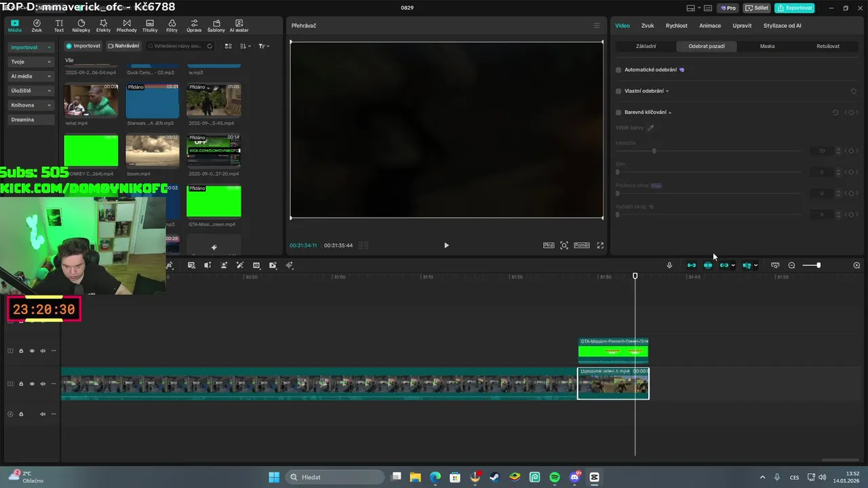Open more options for the audio track
Image resolution: width=868 pixels, height=488 pixels.
pos(54,414)
